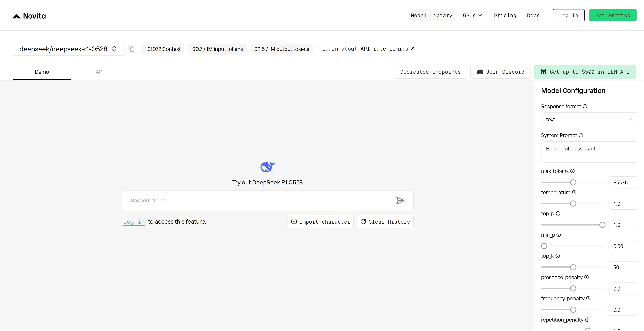Show info for System Prompt
This screenshot has width=644, height=331.
(x=581, y=135)
